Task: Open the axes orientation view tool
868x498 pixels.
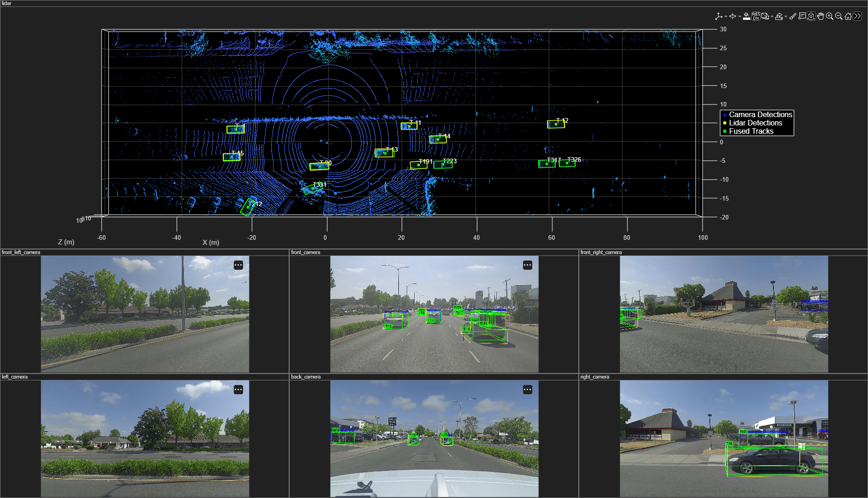Action: click(719, 16)
